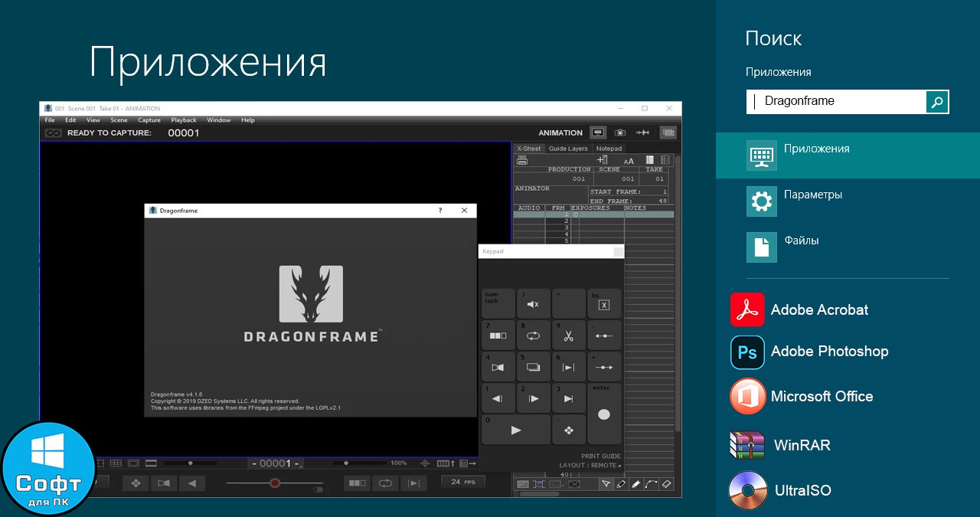The width and height of the screenshot is (980, 517).
Task: Toggle the loop button in the bottom toolbar
Action: [x=385, y=483]
